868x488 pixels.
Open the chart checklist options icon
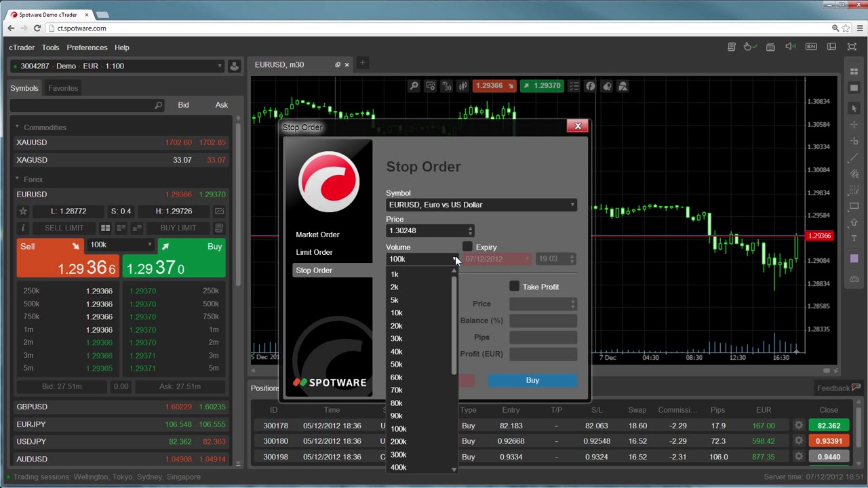574,86
